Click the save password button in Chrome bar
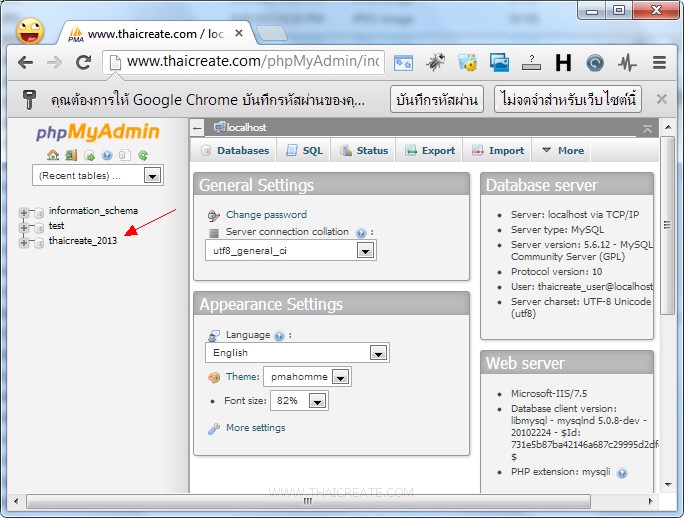Image resolution: width=684 pixels, height=518 pixels. click(437, 99)
